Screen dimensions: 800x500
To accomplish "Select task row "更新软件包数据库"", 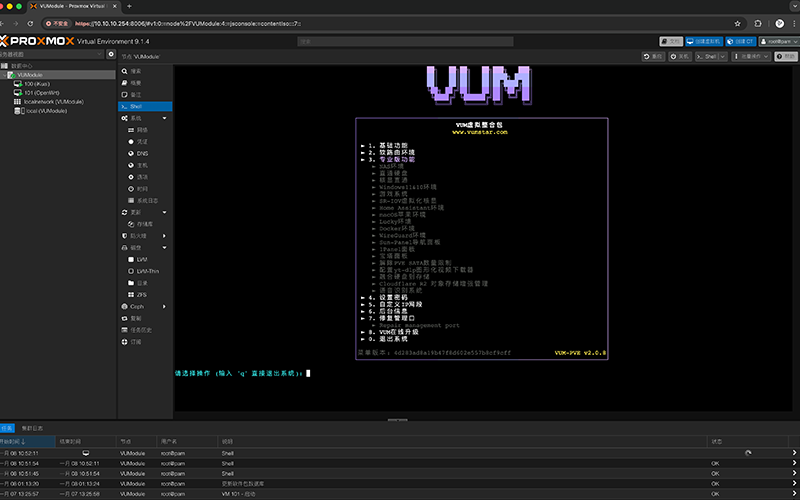I will [400, 484].
